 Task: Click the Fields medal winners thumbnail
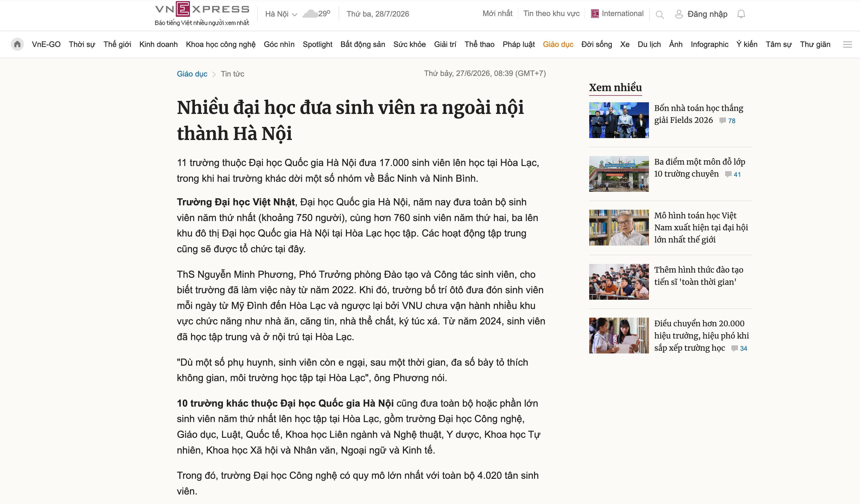tap(619, 120)
